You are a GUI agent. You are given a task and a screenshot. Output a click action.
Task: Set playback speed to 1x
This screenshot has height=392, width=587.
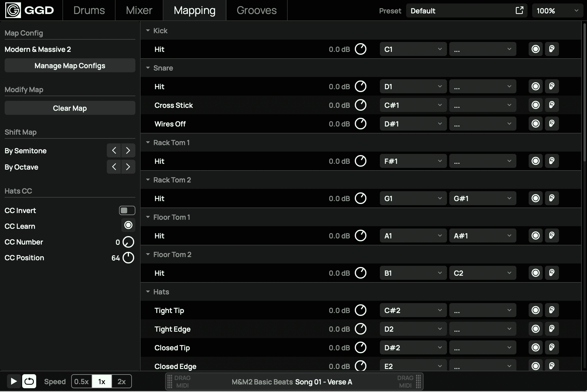(102, 382)
